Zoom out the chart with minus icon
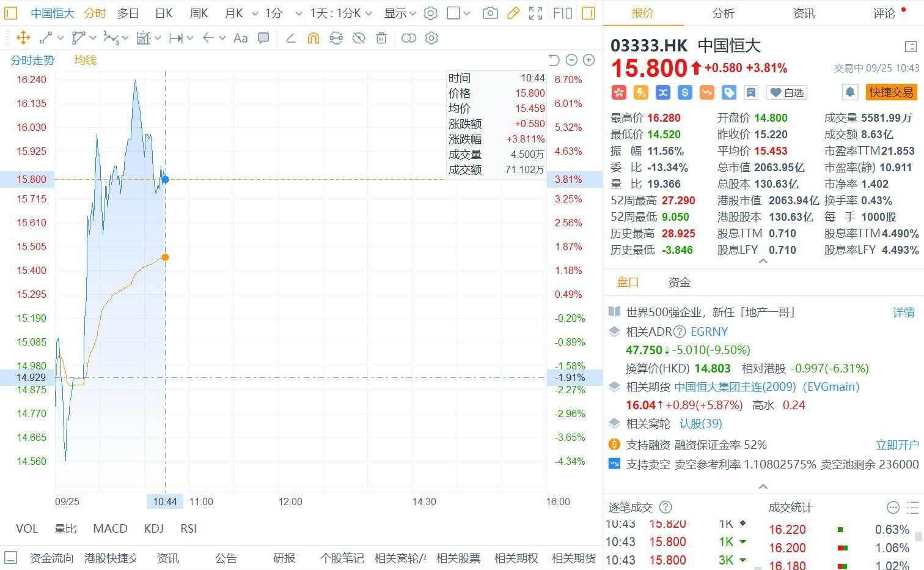Viewport: 924px width, 570px height. coord(571,60)
